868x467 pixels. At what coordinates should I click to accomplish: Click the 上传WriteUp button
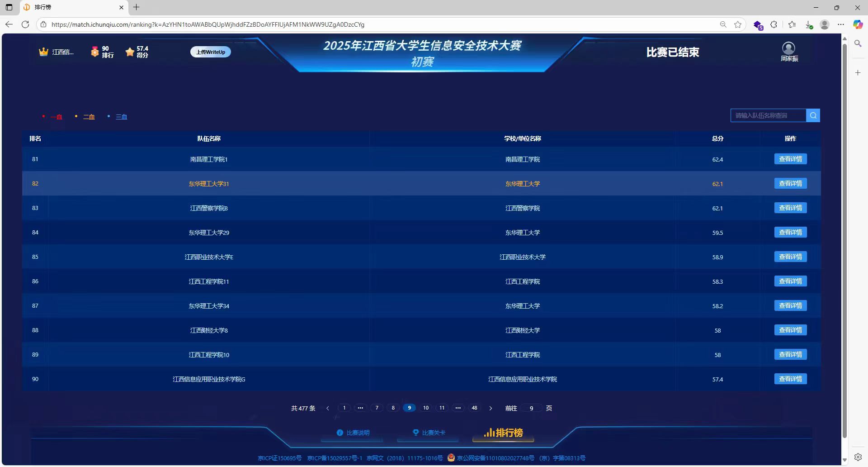pos(210,52)
